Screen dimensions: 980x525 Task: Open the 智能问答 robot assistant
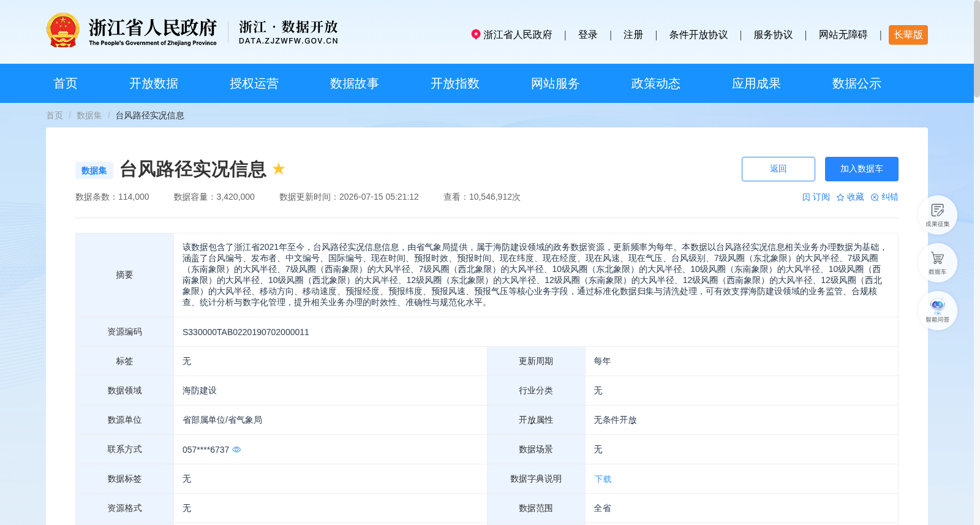[x=937, y=311]
